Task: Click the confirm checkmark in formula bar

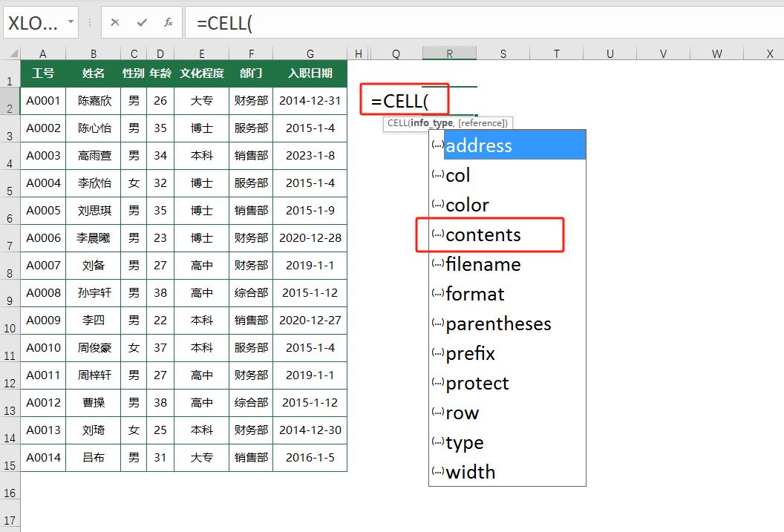Action: [142, 22]
